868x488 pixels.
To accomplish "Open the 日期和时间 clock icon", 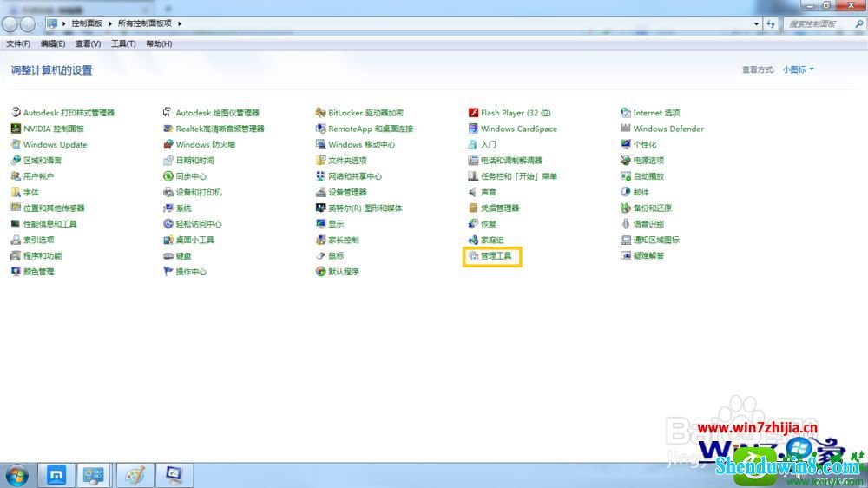I will pyautogui.click(x=168, y=160).
